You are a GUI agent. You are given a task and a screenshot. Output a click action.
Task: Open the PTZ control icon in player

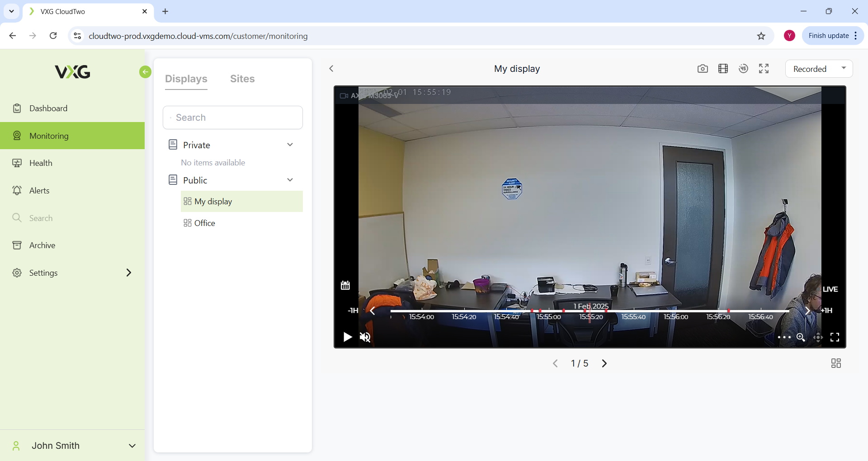point(818,337)
